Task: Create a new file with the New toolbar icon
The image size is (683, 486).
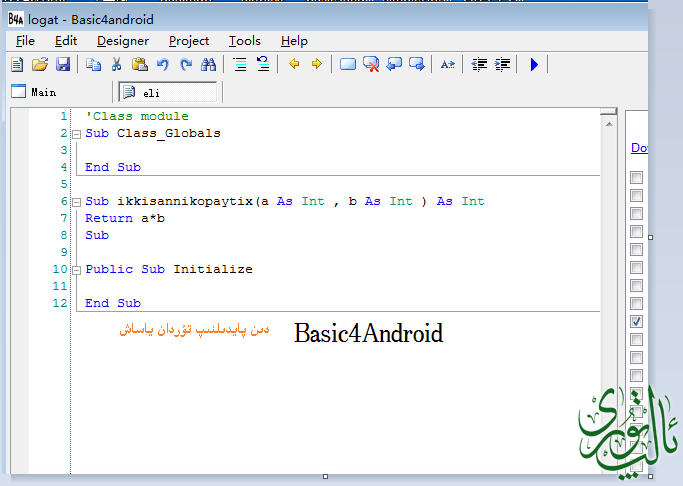Action: tap(17, 65)
